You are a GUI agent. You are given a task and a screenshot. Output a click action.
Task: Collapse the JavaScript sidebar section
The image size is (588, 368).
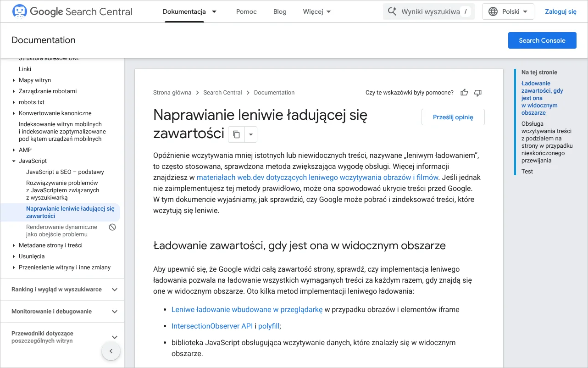tap(14, 161)
